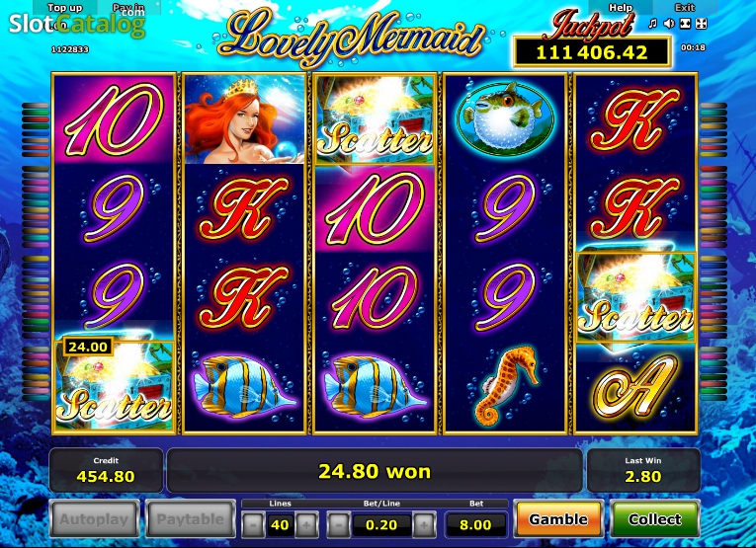Lower Bet/Line with minus button
Image resolution: width=756 pixels, height=548 pixels.
[x=338, y=525]
